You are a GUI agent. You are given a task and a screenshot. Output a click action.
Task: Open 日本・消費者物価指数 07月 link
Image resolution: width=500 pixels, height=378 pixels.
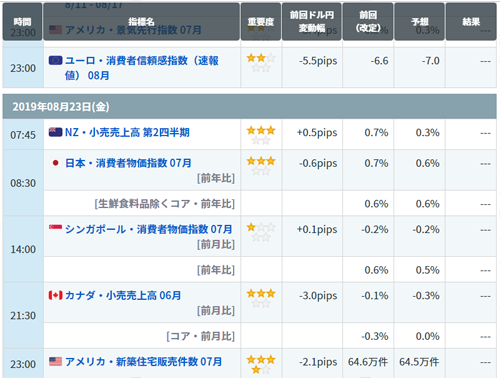[x=128, y=163]
